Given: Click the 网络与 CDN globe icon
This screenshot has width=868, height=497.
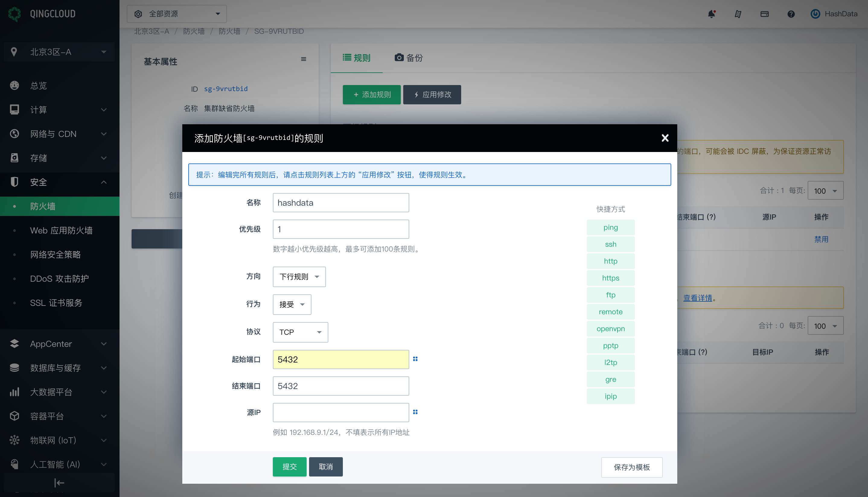Looking at the screenshot, I should (x=14, y=134).
